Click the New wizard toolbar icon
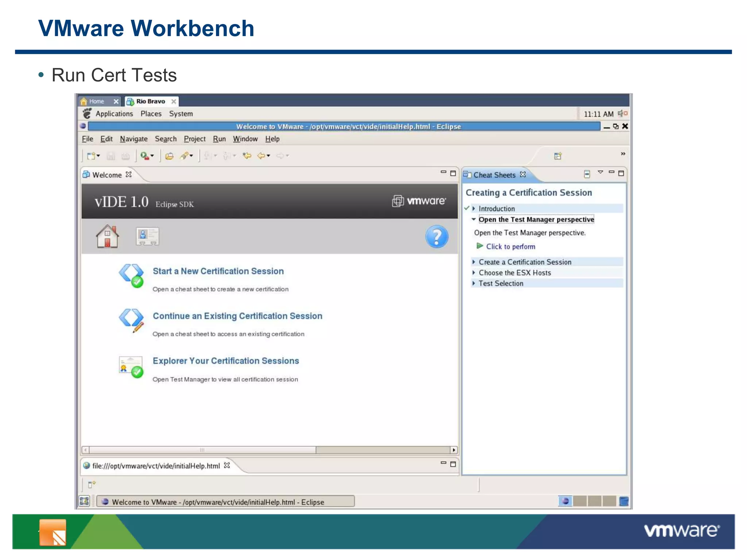 pos(91,156)
